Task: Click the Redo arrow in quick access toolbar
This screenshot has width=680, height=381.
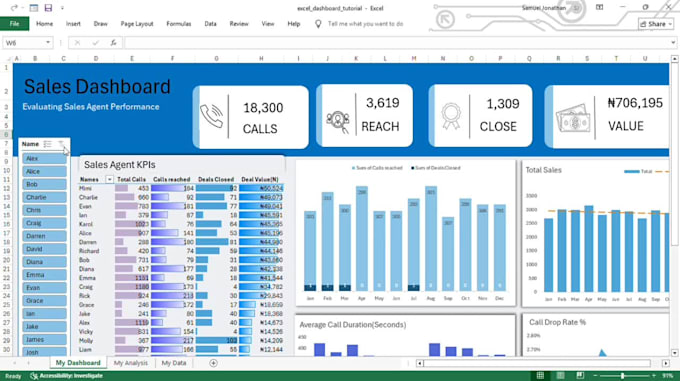Action: click(14, 8)
